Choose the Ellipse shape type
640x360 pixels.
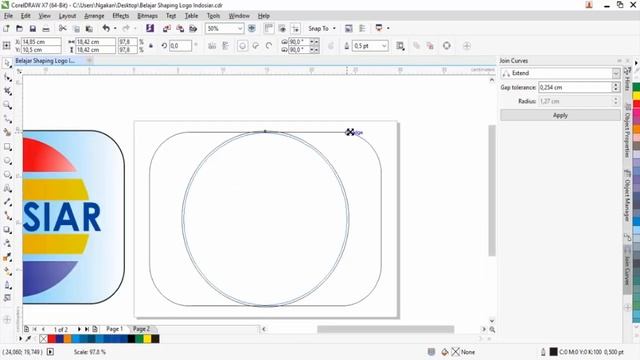point(242,46)
